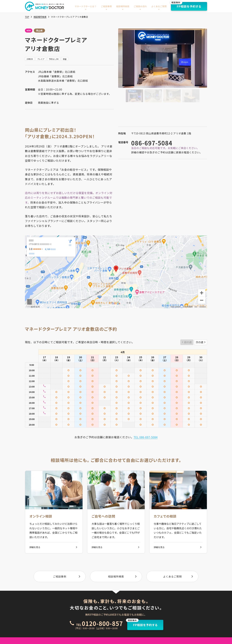Click the 前の週 previous week button
Image resolution: width=232 pixels, height=644 pixels.
187,342
